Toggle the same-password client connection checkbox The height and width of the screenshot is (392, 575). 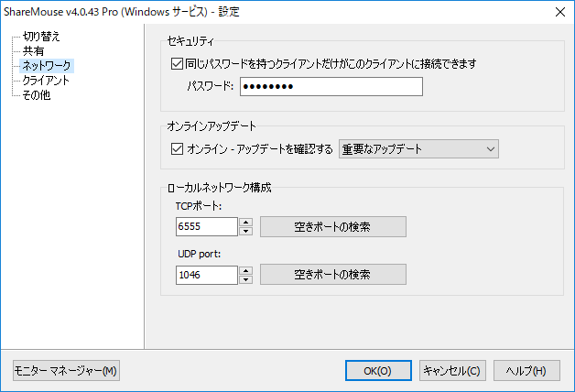pos(177,64)
